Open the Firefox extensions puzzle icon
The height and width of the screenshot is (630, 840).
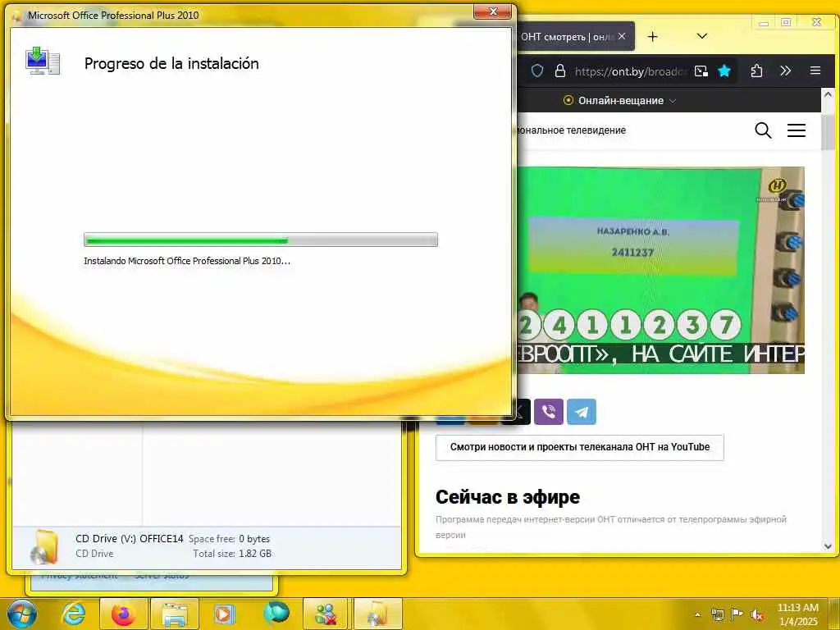pos(756,71)
